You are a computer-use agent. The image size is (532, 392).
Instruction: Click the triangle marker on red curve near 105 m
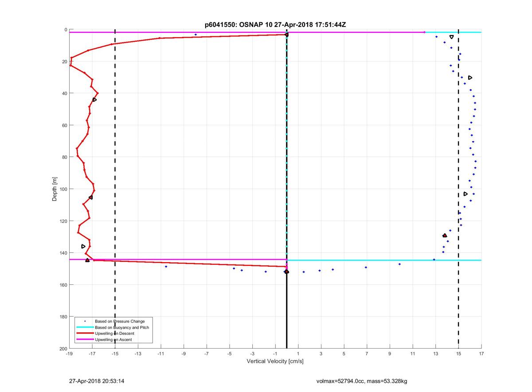tap(91, 197)
